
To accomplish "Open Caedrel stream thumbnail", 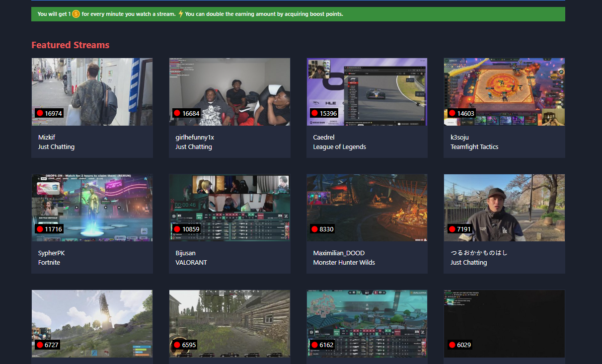I will tap(367, 92).
